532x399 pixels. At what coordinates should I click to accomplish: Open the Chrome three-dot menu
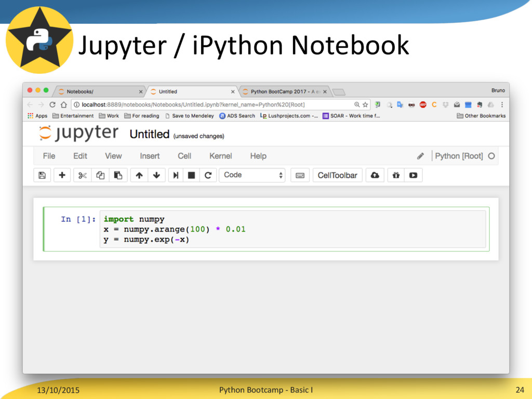point(502,104)
